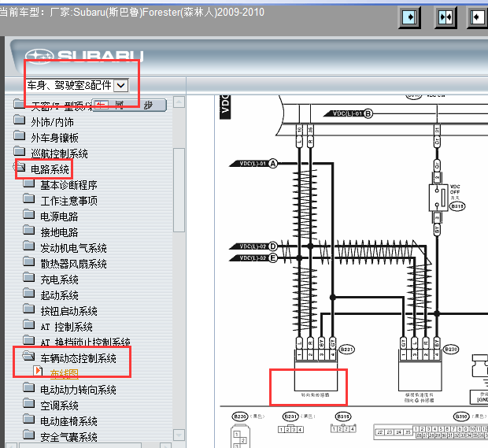Click the 同步 sync button above the tree
Screen dimensions: 488x448
(129, 106)
